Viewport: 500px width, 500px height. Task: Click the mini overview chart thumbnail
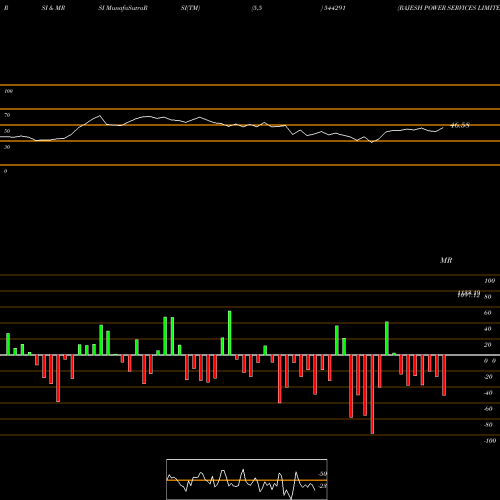click(247, 479)
